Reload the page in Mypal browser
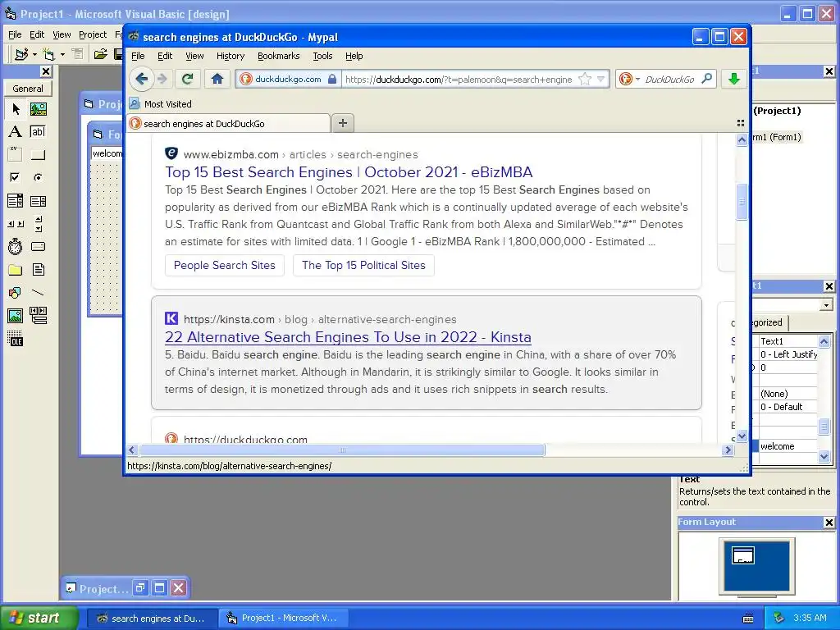This screenshot has width=840, height=630. 188,80
